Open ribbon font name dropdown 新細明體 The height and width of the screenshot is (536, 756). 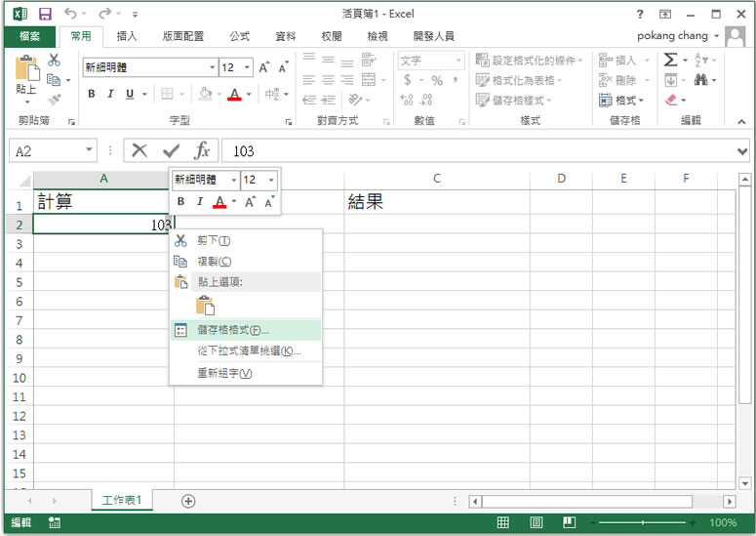(x=212, y=67)
